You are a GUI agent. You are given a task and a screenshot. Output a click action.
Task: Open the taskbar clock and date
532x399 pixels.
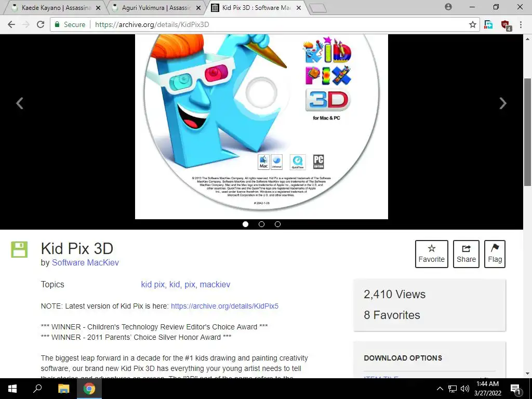click(x=488, y=389)
